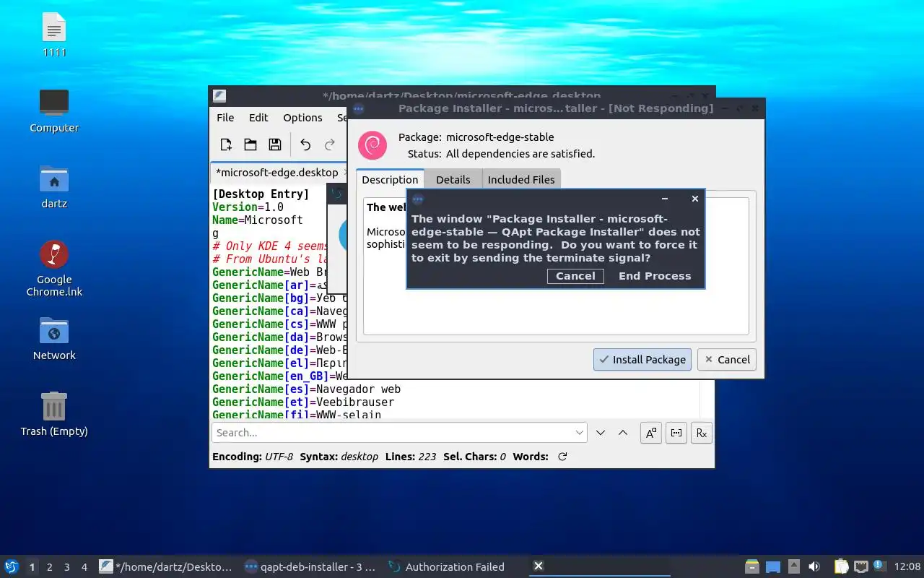This screenshot has height=578, width=924.
Task: Click the Open file folder icon in editor
Action: (250, 144)
